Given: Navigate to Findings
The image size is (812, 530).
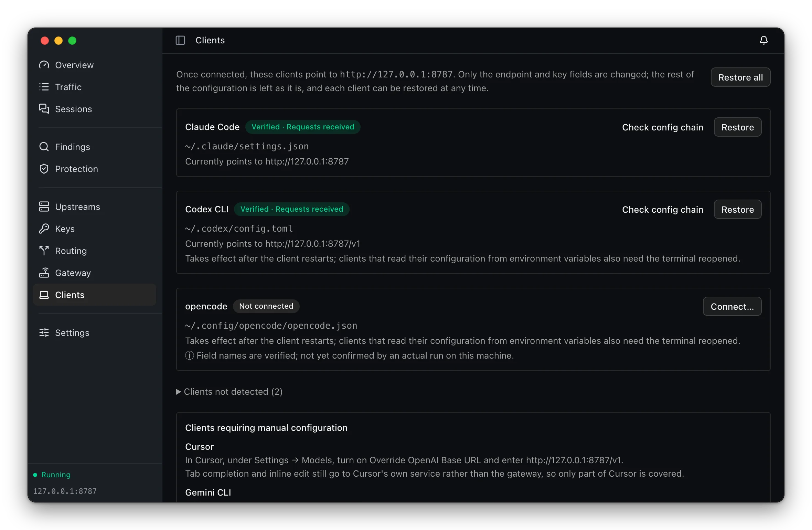Looking at the screenshot, I should click(95, 147).
